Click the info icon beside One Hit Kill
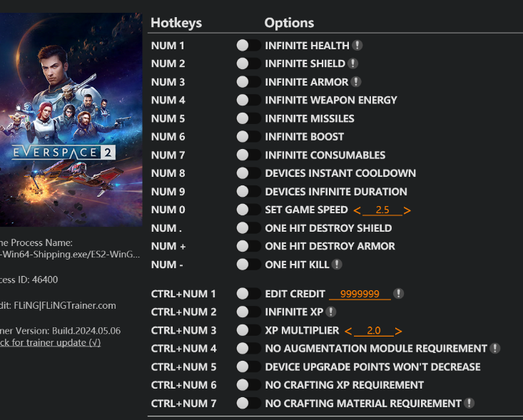 337,265
